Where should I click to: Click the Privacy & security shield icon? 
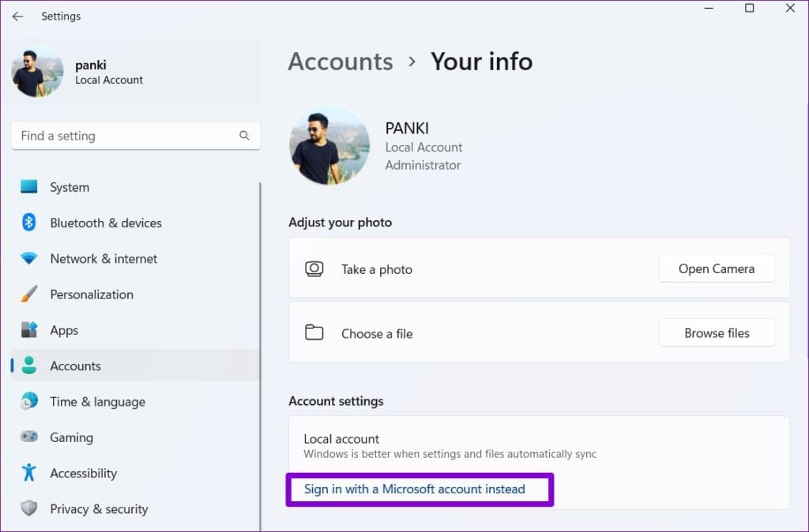29,509
